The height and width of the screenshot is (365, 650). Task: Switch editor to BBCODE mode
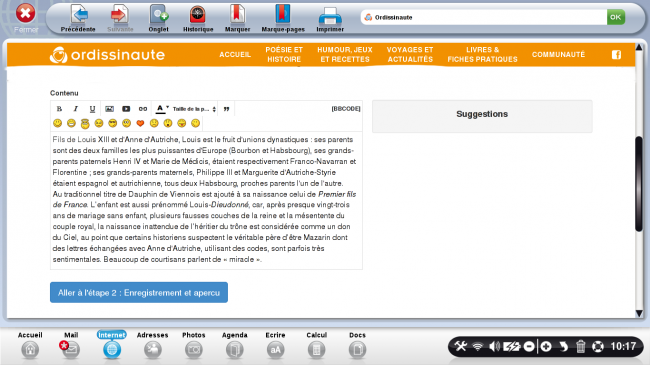pos(346,109)
